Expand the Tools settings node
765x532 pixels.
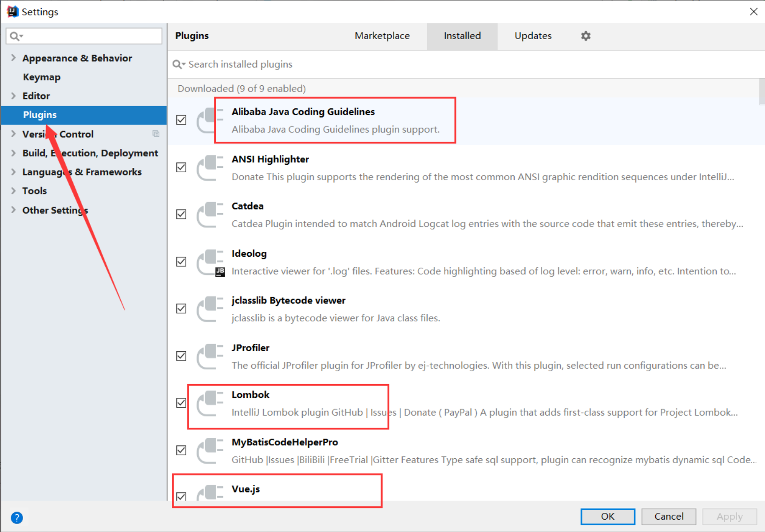pyautogui.click(x=13, y=191)
